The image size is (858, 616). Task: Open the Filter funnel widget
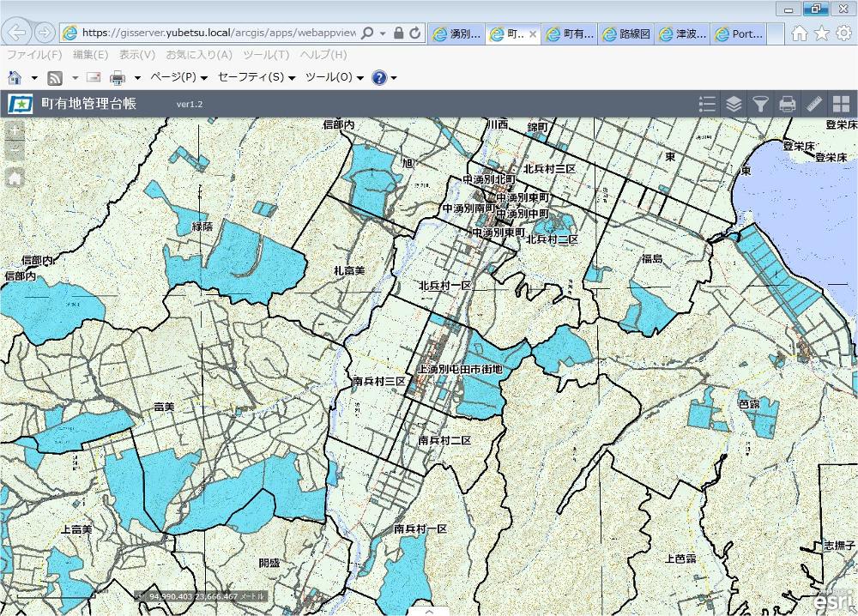(x=760, y=105)
